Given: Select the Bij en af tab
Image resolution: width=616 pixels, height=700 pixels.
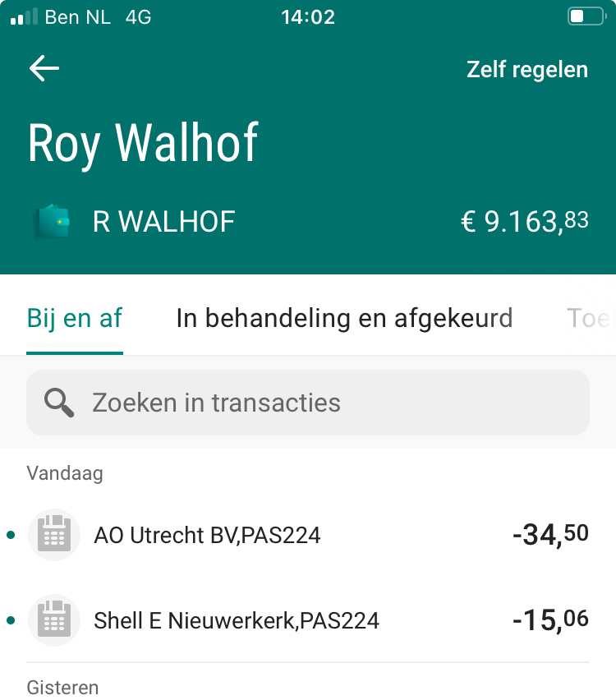Looking at the screenshot, I should coord(75,318).
